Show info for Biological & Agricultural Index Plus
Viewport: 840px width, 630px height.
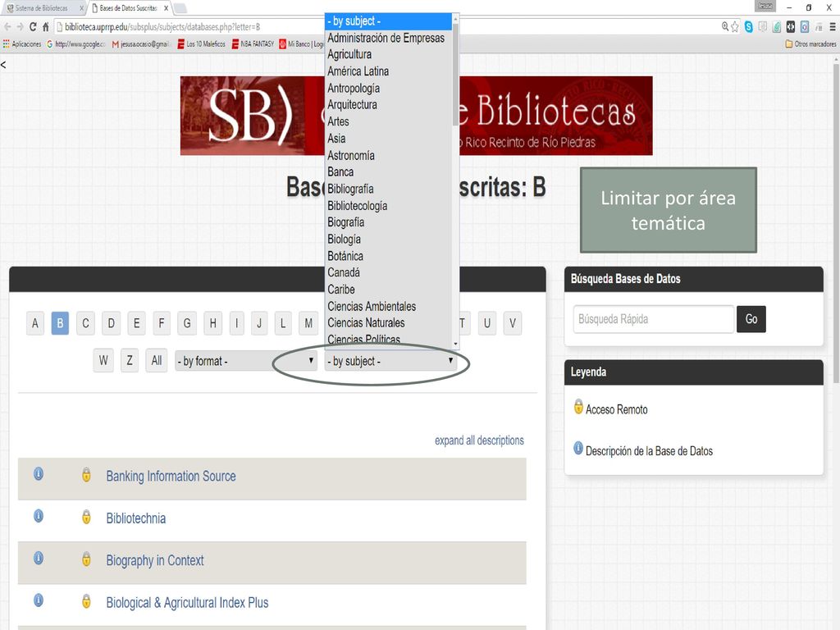[x=38, y=600]
